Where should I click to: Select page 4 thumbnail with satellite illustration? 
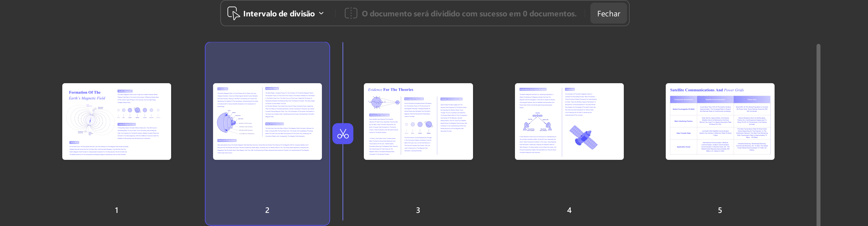[569, 122]
